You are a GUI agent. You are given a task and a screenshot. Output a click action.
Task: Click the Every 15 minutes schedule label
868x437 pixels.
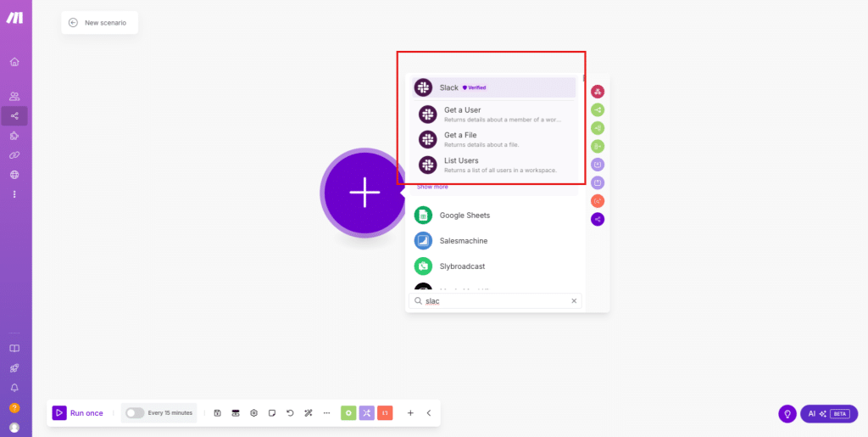click(170, 412)
